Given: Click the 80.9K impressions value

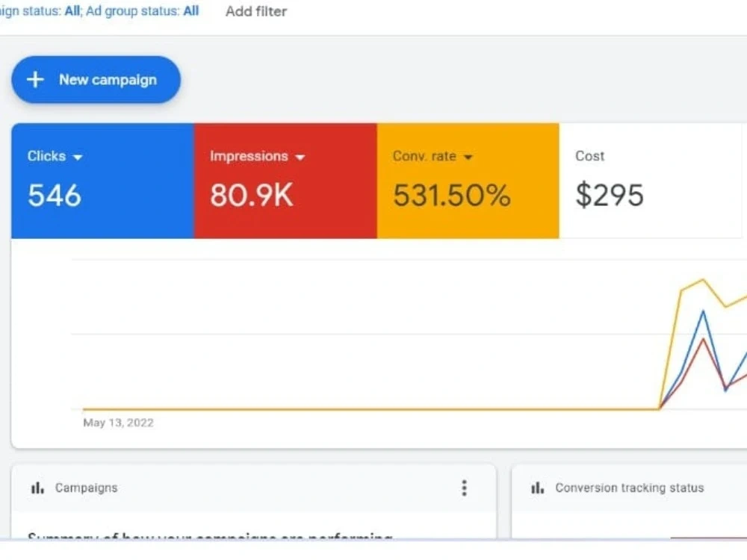Looking at the screenshot, I should tap(252, 195).
